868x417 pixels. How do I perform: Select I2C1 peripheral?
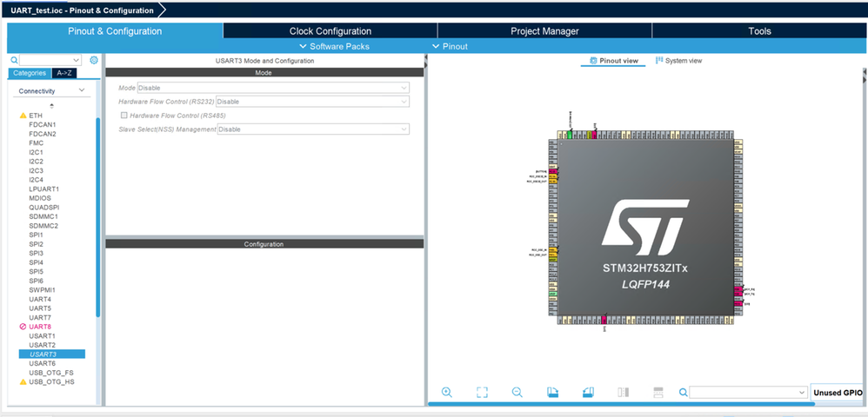pos(36,152)
